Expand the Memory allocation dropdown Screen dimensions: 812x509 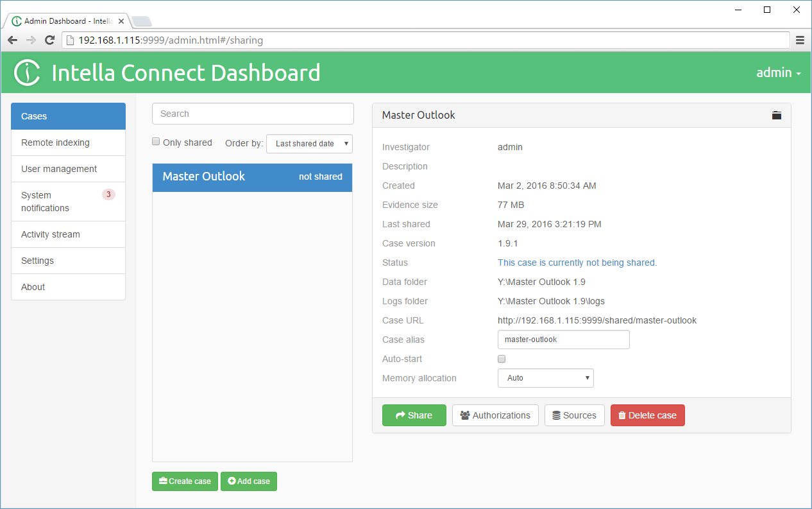(545, 378)
